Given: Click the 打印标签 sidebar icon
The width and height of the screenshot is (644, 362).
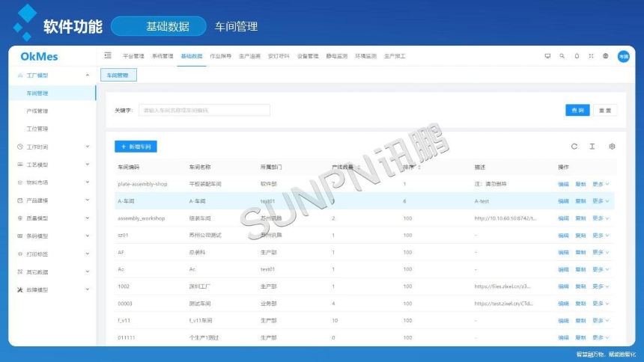Looking at the screenshot, I should [19, 254].
